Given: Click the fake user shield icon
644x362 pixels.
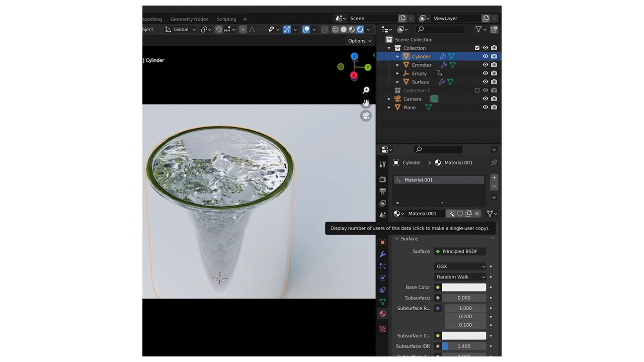Looking at the screenshot, I should 460,214.
